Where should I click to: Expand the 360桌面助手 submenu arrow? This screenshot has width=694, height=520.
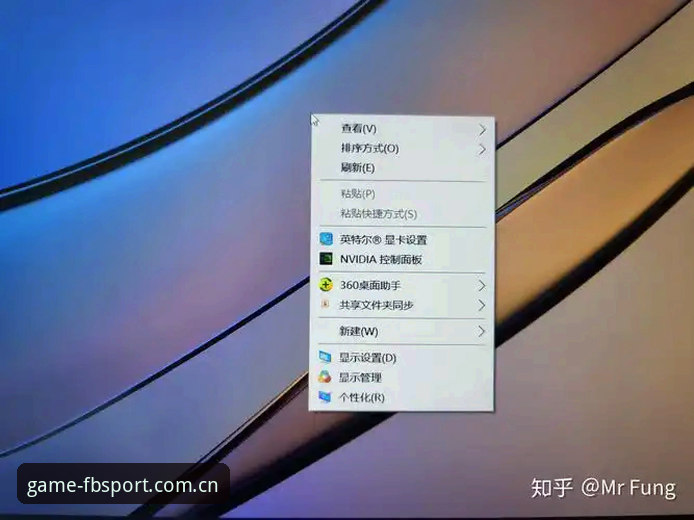click(482, 286)
